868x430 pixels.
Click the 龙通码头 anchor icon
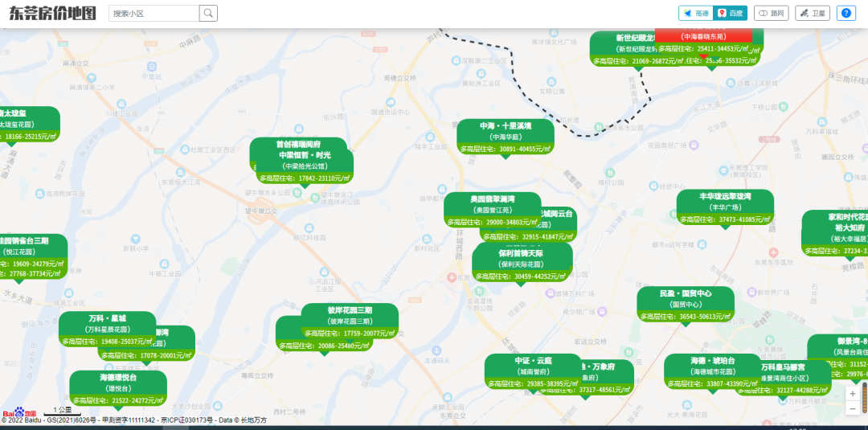pyautogui.click(x=435, y=350)
